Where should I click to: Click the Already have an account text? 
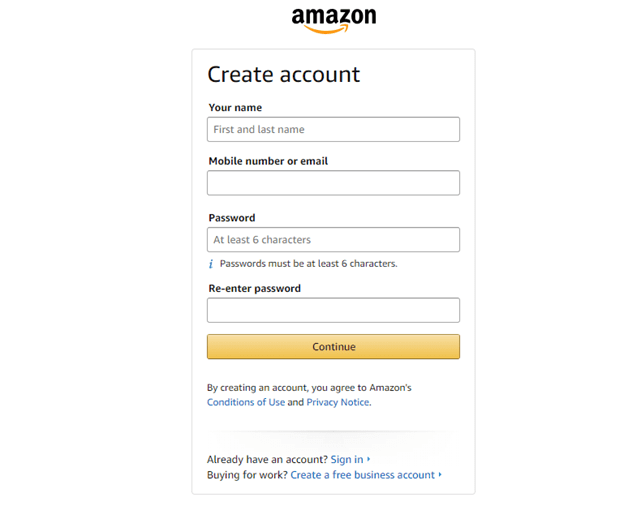tap(267, 460)
